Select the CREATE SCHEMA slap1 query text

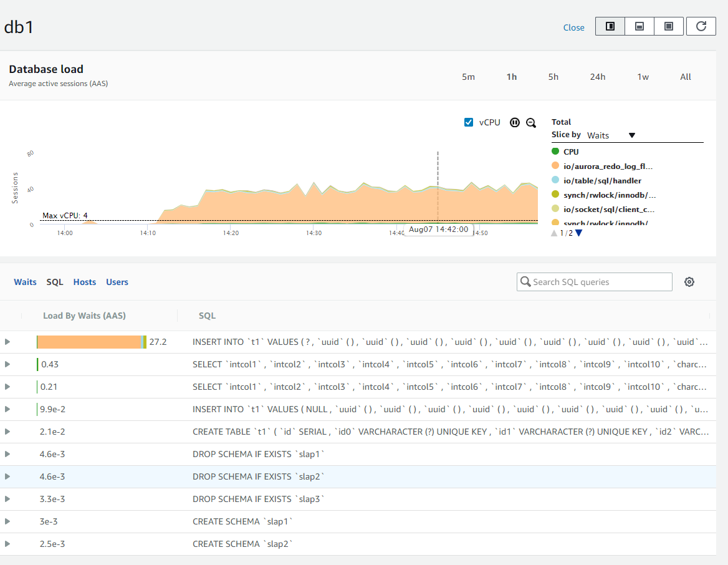(x=243, y=521)
